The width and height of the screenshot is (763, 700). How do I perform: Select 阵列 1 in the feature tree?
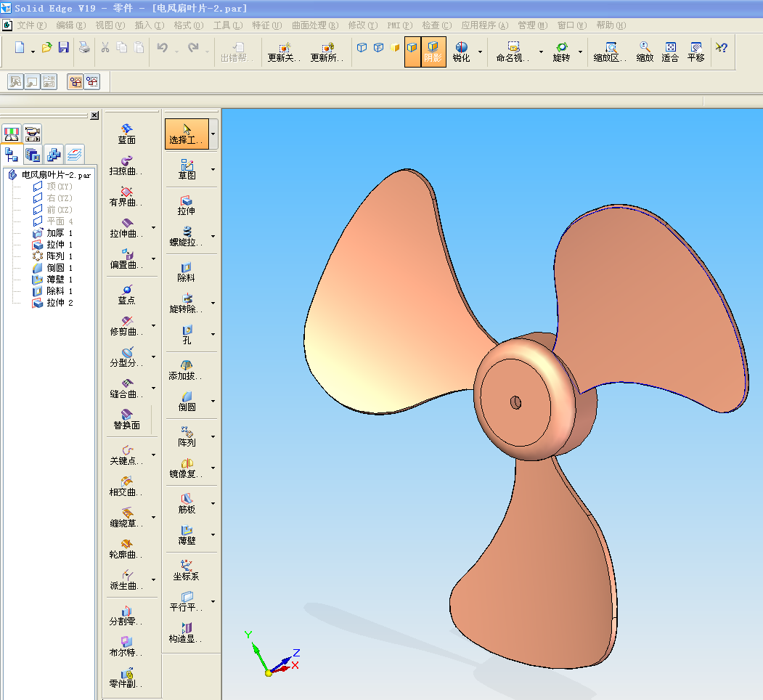click(54, 256)
